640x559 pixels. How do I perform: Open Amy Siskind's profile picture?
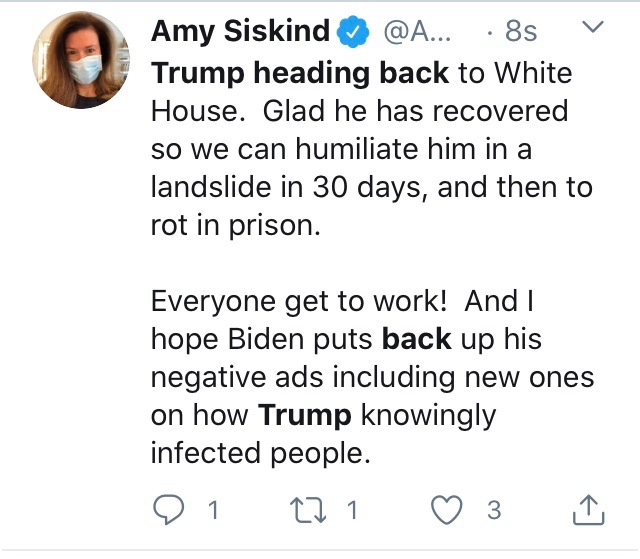pyautogui.click(x=81, y=60)
